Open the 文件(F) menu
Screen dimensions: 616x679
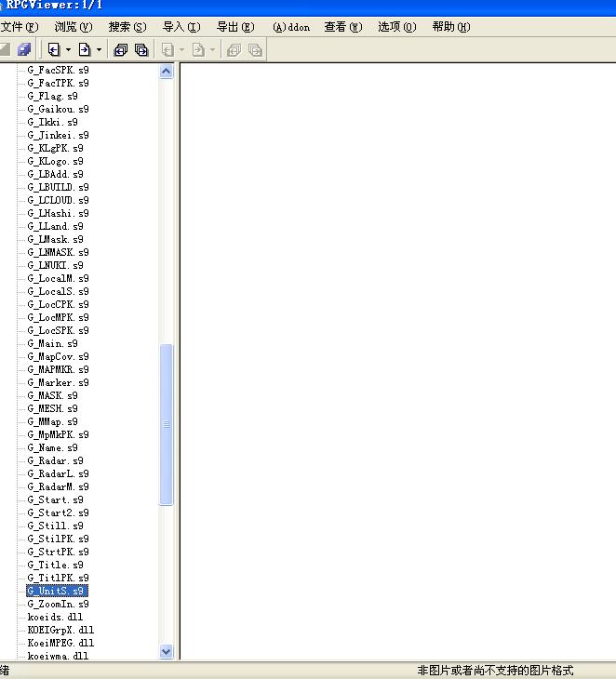(x=20, y=27)
